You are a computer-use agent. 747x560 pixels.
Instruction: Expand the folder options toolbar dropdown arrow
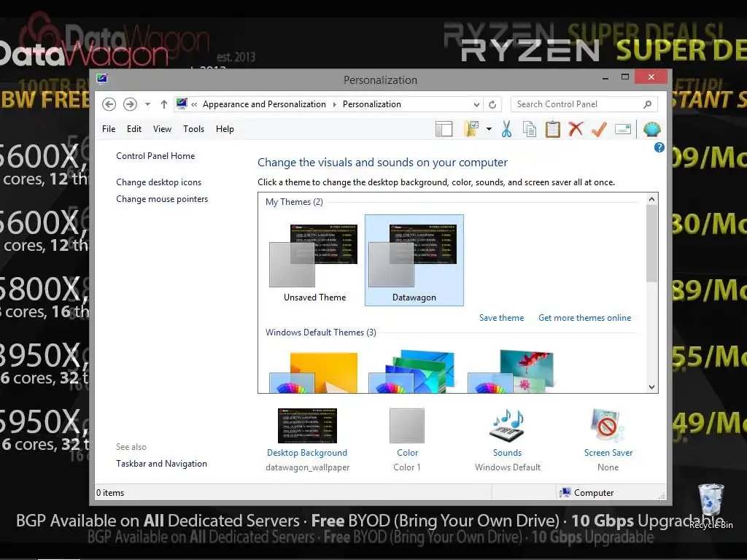(489, 129)
